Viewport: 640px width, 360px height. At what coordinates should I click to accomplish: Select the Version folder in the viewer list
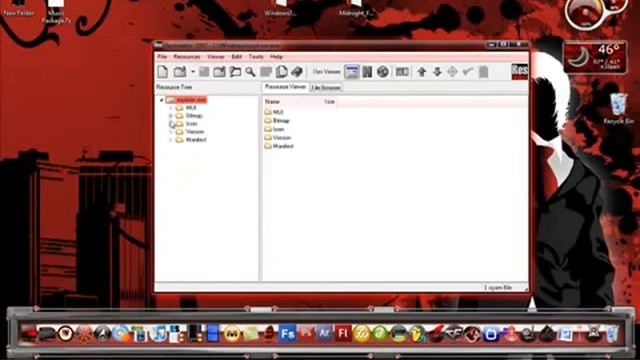tap(278, 138)
